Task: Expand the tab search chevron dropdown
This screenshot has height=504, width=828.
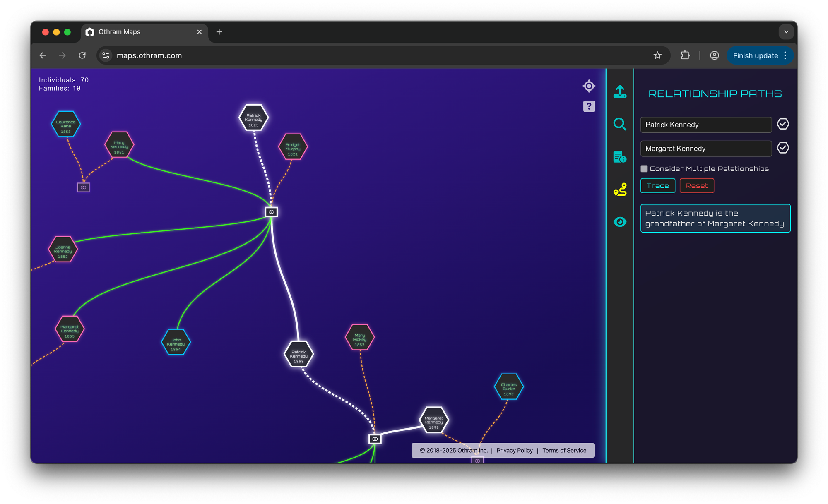Action: [786, 32]
